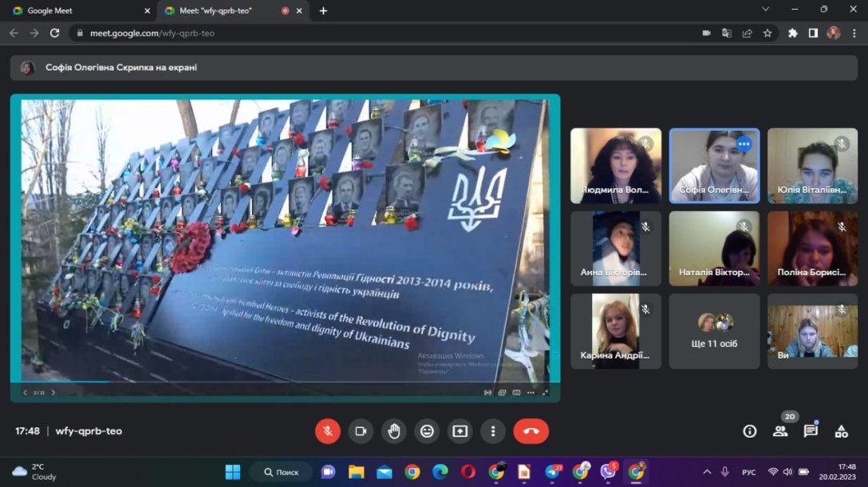Click fullscreen icon on the presentation
This screenshot has width=868, height=487.
[545, 392]
